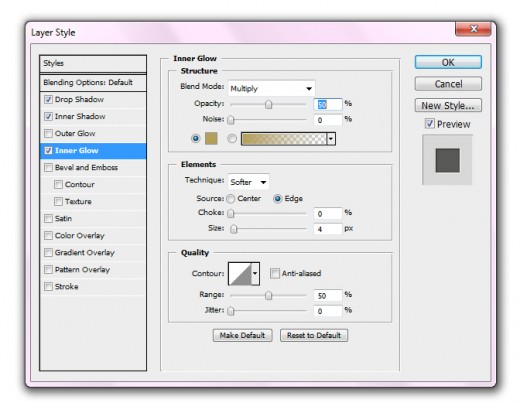The image size is (520, 403).
Task: Click the Size px input field
Action: tap(328, 229)
